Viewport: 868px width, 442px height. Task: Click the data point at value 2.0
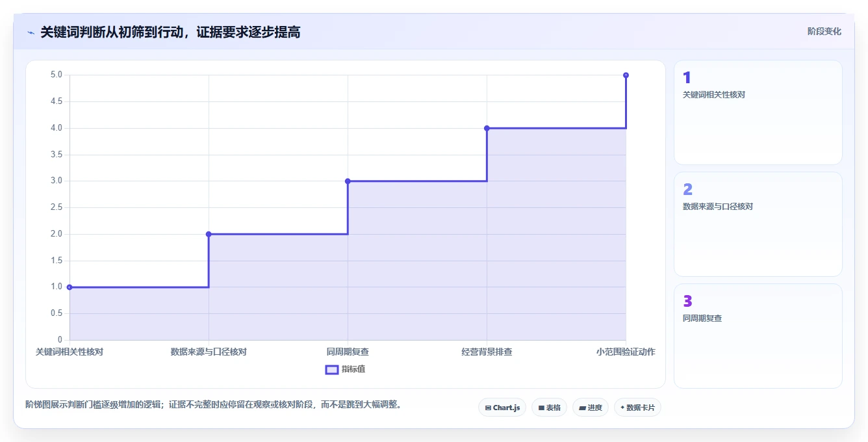click(209, 234)
